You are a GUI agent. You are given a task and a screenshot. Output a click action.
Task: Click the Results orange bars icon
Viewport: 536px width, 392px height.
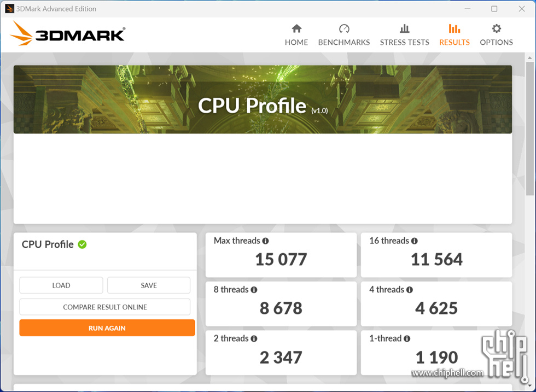click(x=455, y=28)
